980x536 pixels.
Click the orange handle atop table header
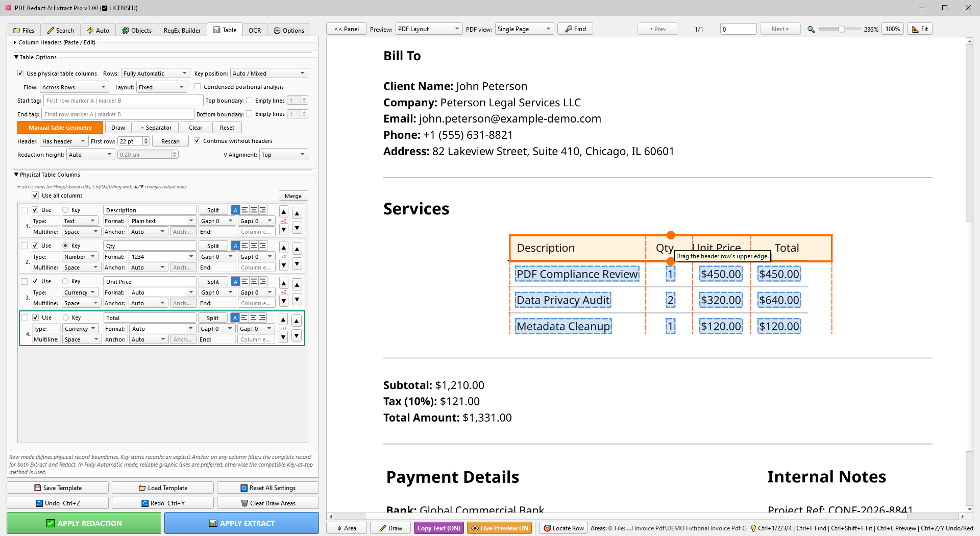point(671,235)
